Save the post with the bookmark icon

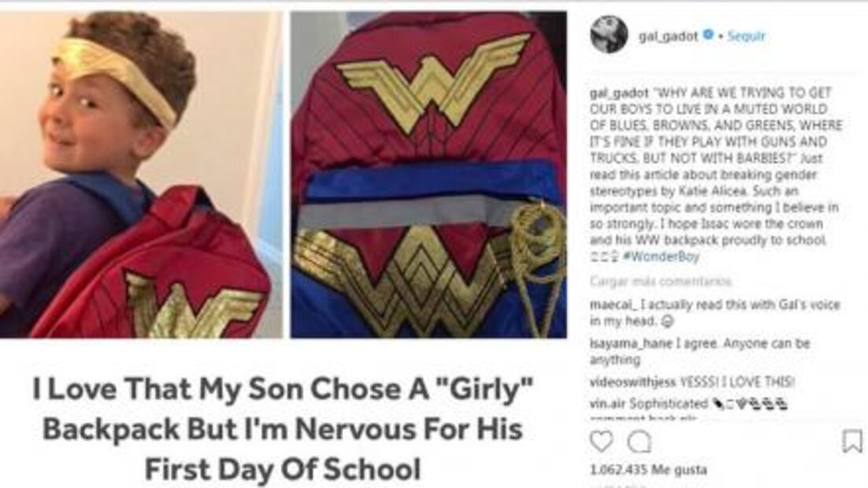tap(851, 442)
